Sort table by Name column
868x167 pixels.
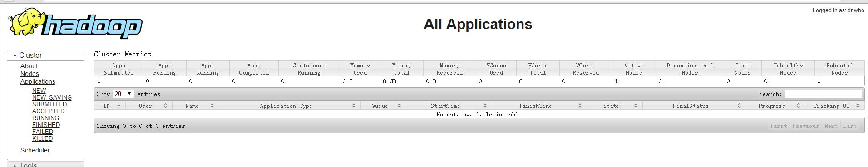(195, 106)
